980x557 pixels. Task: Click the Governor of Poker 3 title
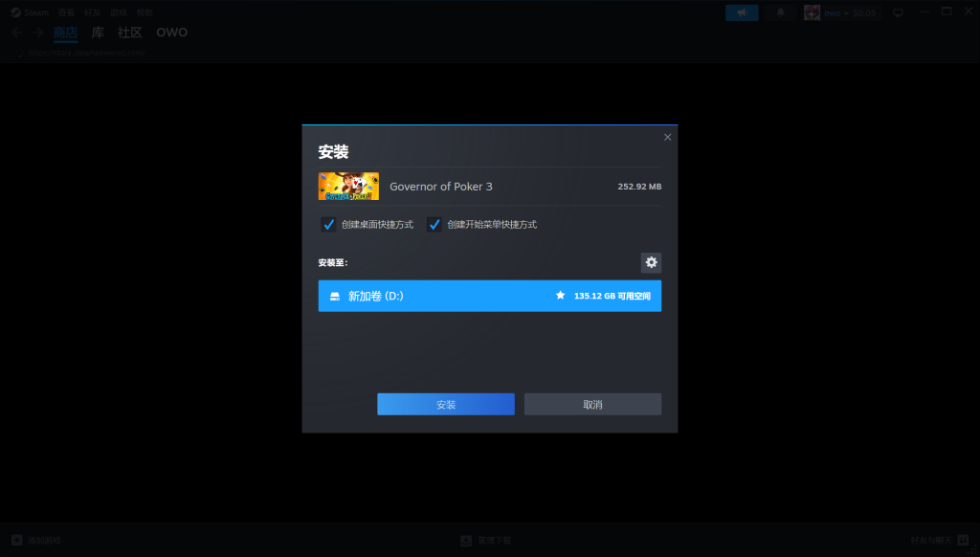coord(440,187)
